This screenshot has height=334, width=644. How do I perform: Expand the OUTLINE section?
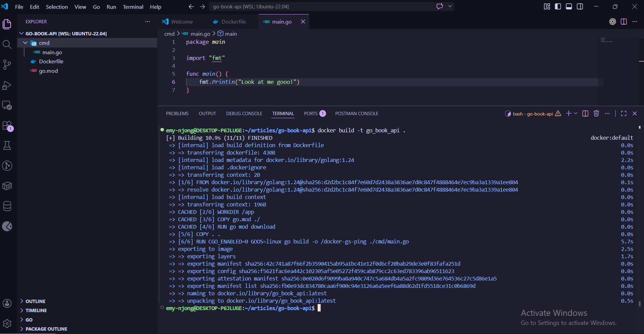35,301
